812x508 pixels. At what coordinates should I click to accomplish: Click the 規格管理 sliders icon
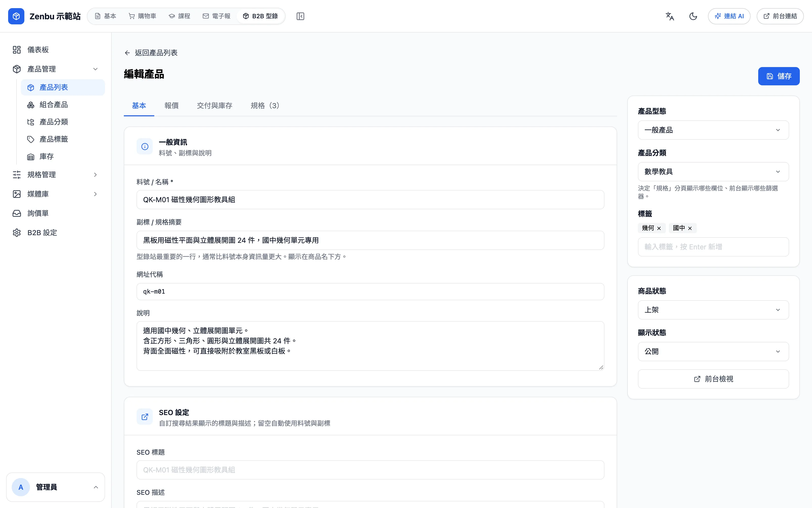(17, 175)
